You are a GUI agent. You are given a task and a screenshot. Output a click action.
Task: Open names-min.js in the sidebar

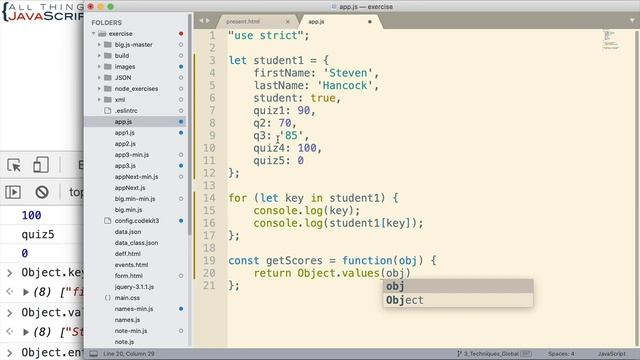coord(134,309)
